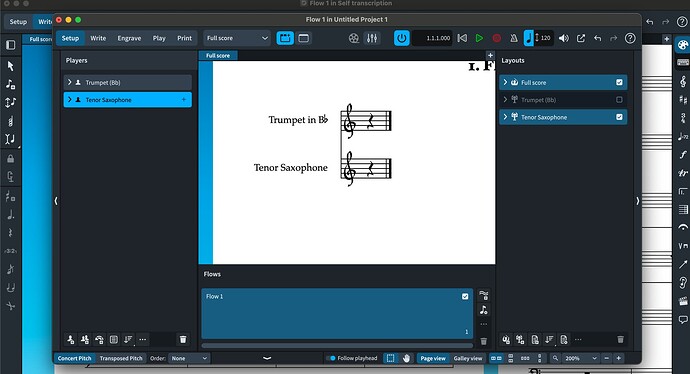Add section player icon
This screenshot has height=374, width=690.
(85, 340)
